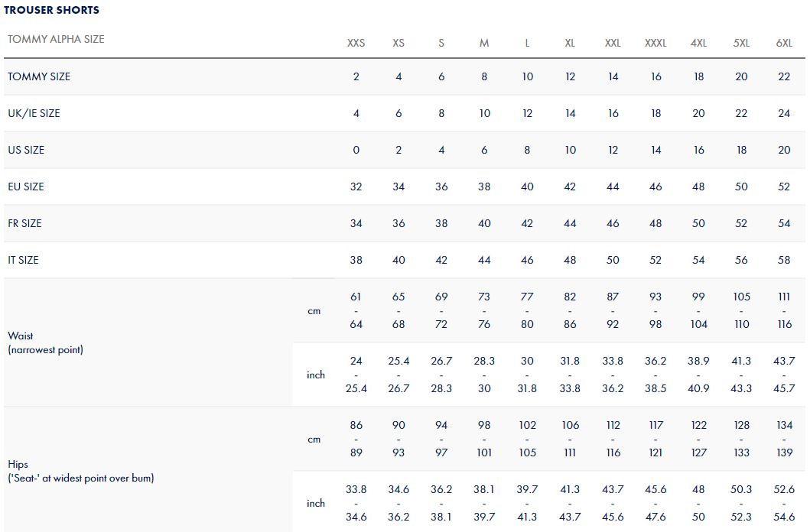
Task: Select the TOMMY SIZE row label
Action: 39,76
